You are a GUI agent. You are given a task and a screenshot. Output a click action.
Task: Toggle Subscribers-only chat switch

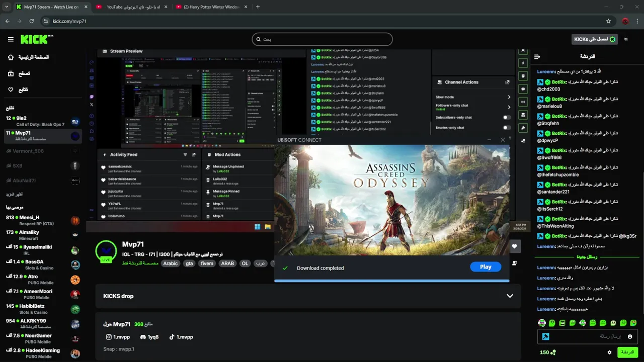click(507, 118)
